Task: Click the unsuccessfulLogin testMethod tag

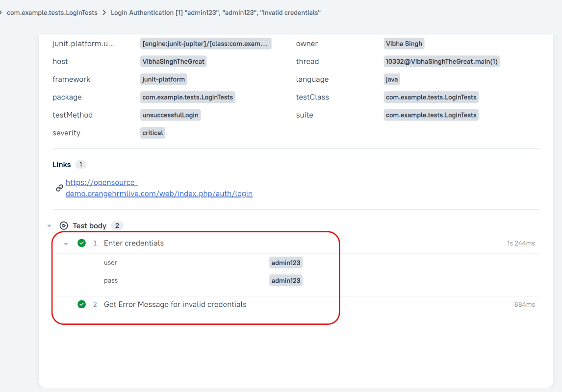Action: tap(170, 115)
